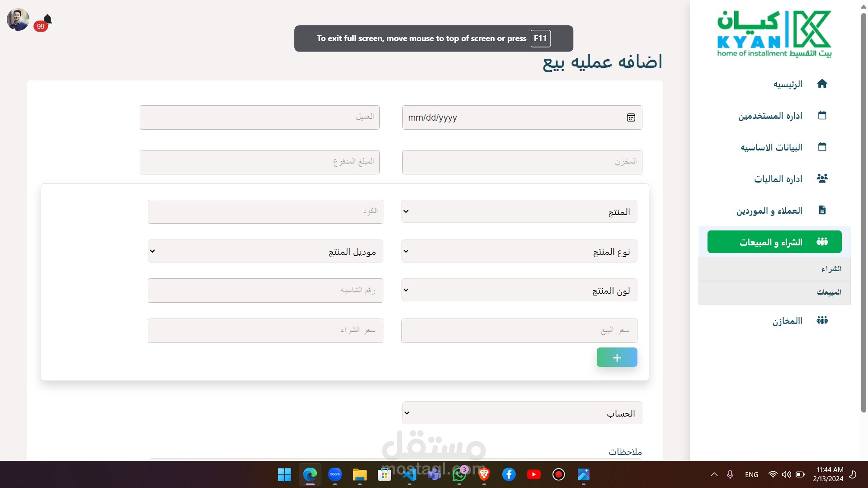The height and width of the screenshot is (488, 868).
Task: Click the home icon beside الرئيسيه
Action: click(822, 84)
